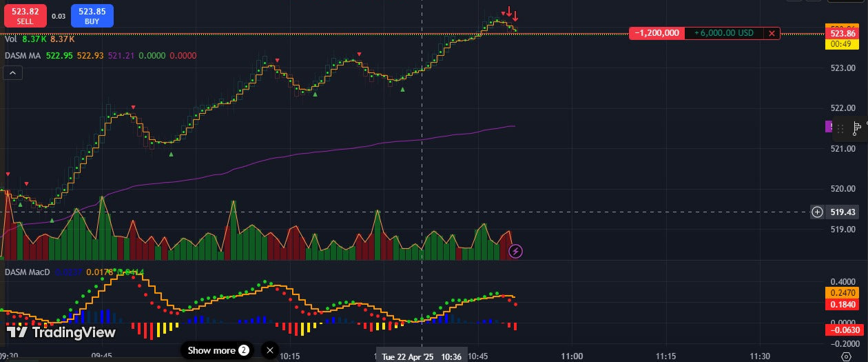
Task: Open the TradingView logo link
Action: [61, 332]
